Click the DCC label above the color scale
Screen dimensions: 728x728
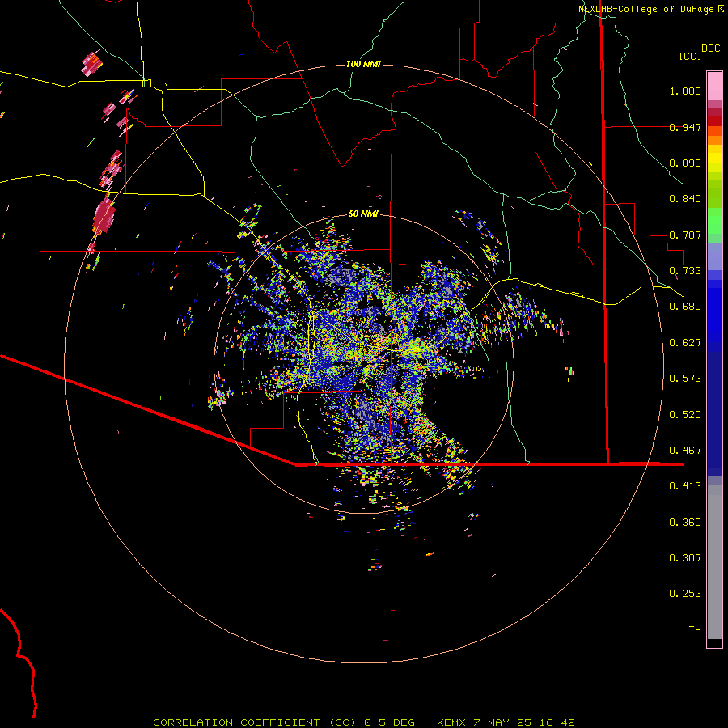pos(710,49)
